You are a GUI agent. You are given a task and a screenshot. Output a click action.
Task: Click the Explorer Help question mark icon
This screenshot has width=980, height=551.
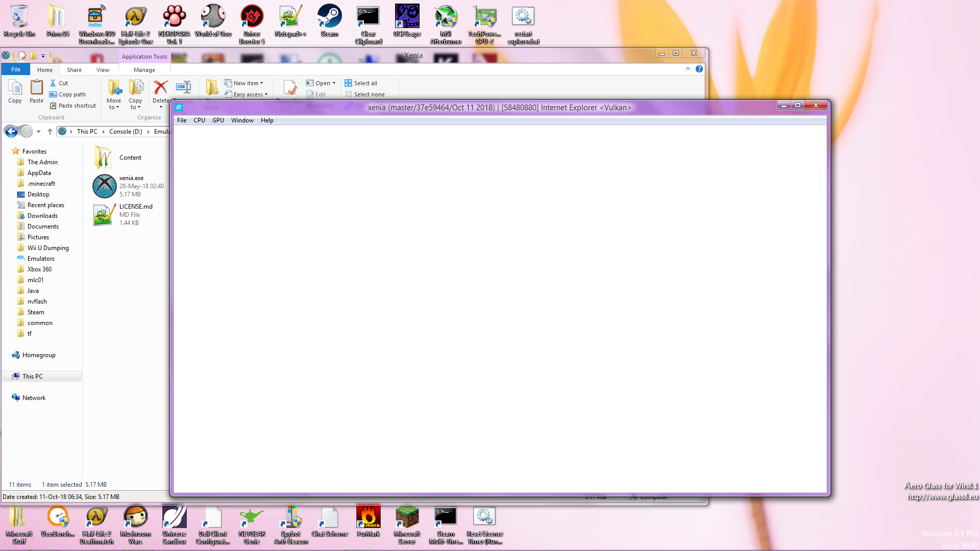click(x=699, y=69)
